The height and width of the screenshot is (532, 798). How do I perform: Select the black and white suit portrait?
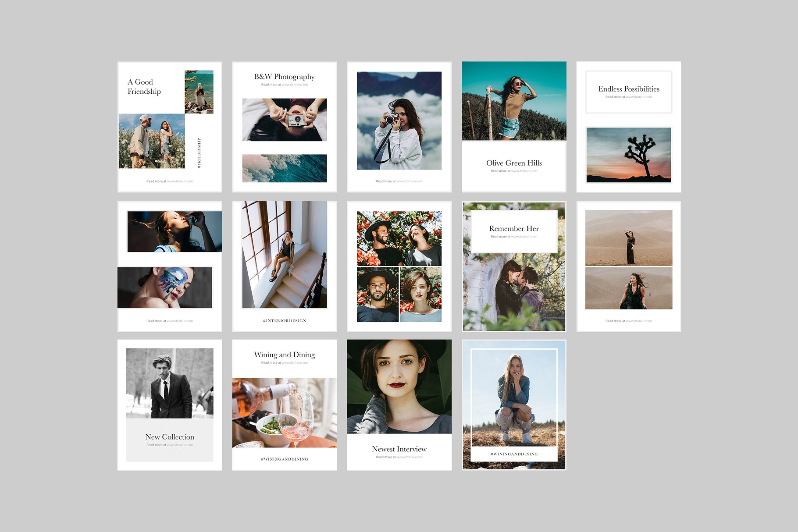(169, 383)
